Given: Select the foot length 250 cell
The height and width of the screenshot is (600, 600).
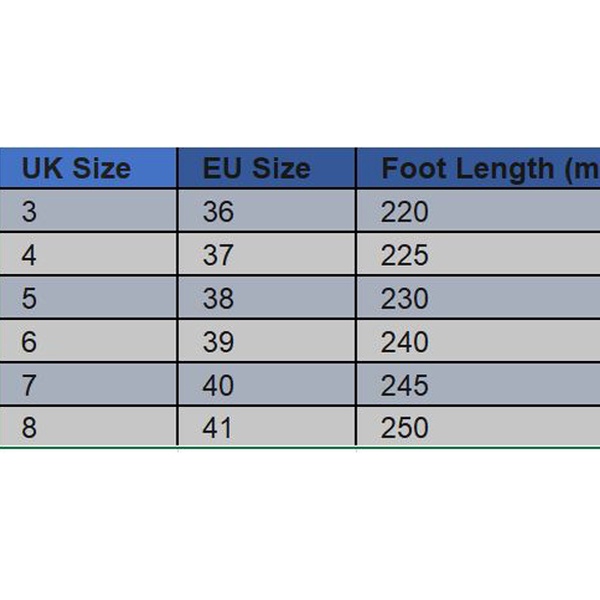Looking at the screenshot, I should tap(478, 428).
